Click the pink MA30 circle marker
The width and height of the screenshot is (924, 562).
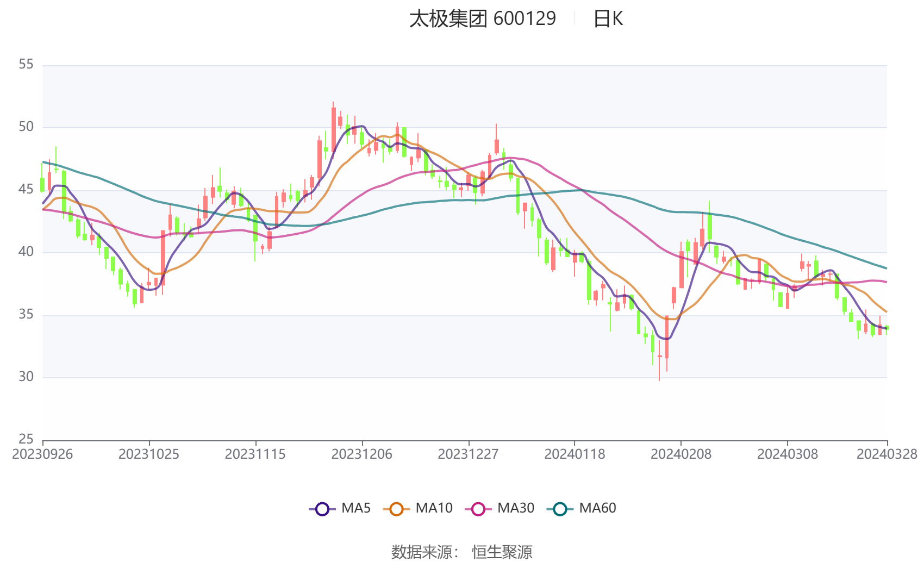[x=478, y=509]
